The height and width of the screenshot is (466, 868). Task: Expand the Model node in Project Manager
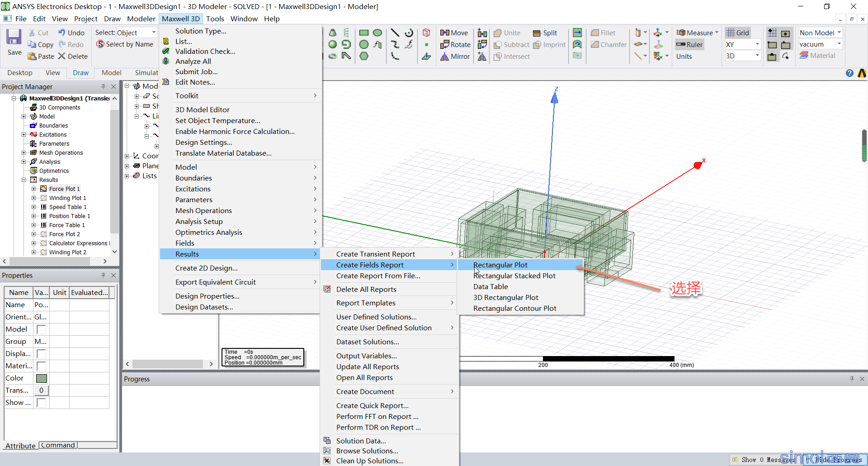click(24, 117)
